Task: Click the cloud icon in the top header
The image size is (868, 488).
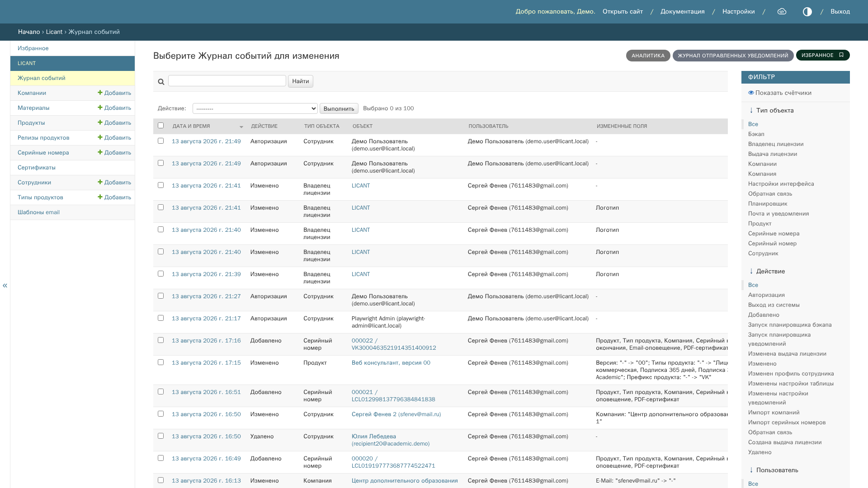Action: (x=782, y=12)
